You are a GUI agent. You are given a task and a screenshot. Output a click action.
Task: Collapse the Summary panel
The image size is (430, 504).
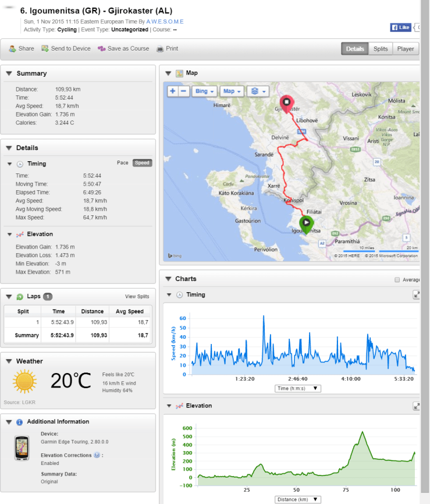[x=8, y=73]
